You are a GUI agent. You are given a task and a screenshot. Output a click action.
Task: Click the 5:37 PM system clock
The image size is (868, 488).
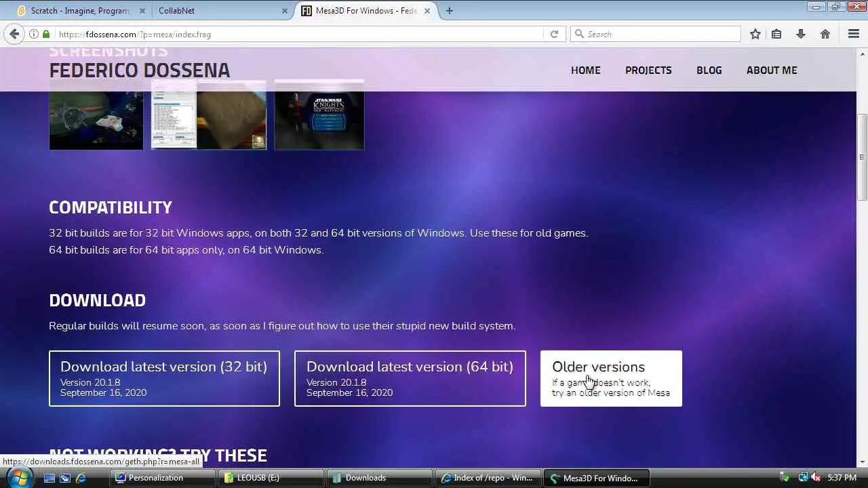pyautogui.click(x=842, y=478)
